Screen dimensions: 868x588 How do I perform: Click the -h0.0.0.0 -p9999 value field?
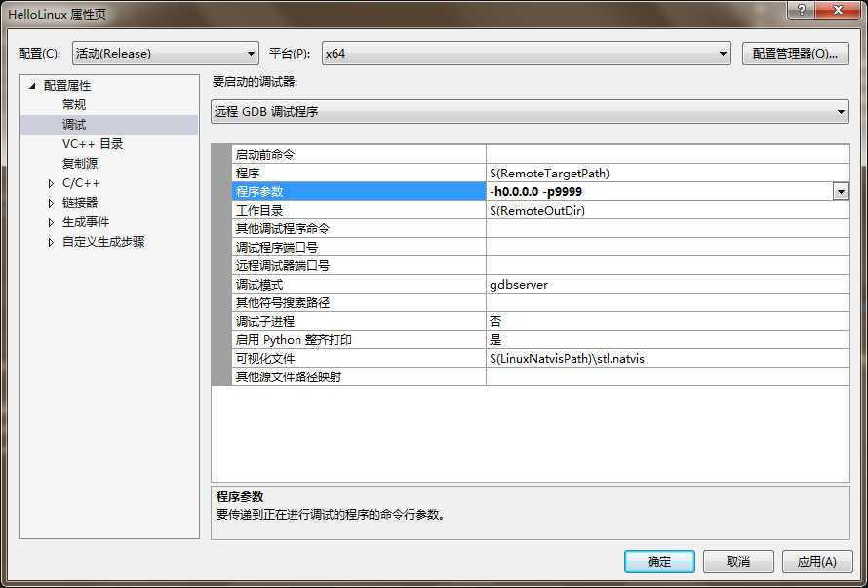(x=659, y=192)
